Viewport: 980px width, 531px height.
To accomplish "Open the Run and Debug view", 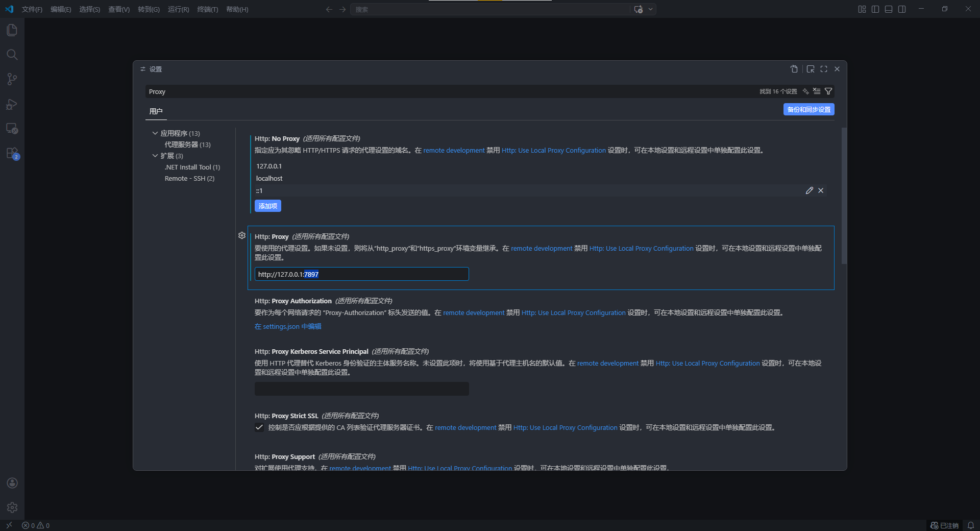I will click(12, 104).
